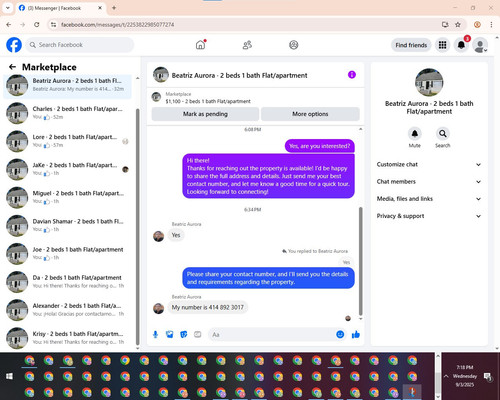Go back using the Marketplace arrow
The height and width of the screenshot is (400, 500).
click(12, 67)
